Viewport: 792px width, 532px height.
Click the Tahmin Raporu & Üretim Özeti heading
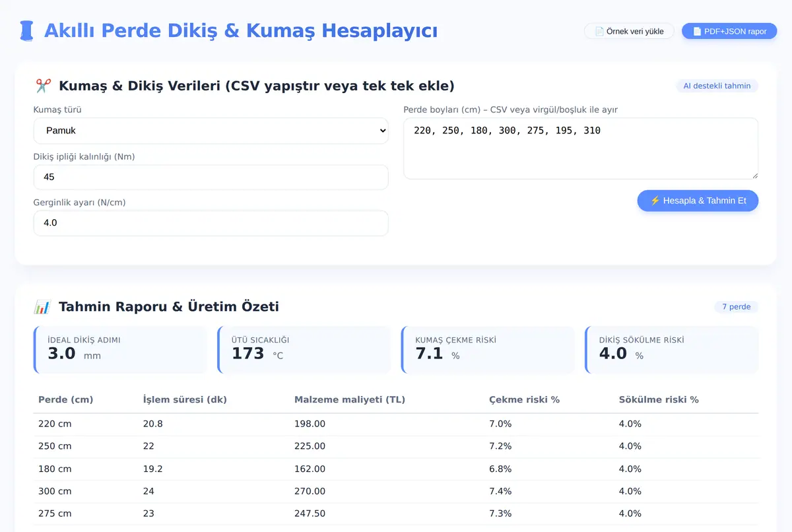(x=169, y=307)
